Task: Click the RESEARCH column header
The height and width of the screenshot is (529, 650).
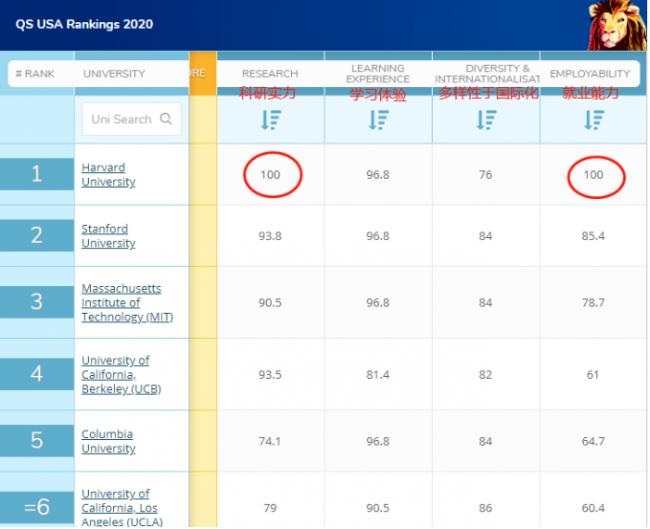Action: pos(270,74)
